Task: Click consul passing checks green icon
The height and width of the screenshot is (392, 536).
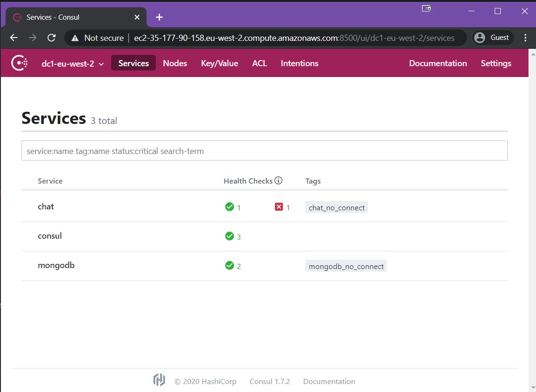Action: 230,236
